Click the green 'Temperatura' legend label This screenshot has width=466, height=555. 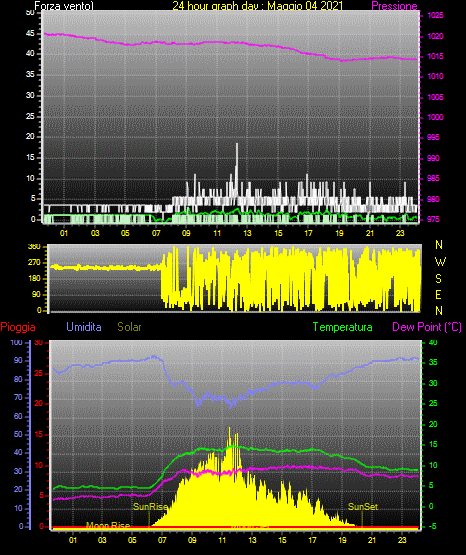pos(342,327)
